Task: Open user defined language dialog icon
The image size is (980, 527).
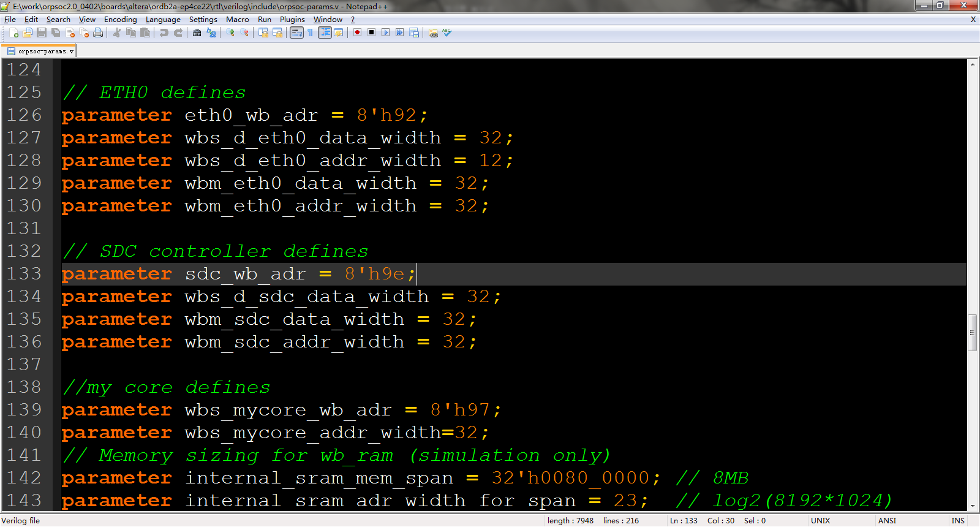Action: 339,33
